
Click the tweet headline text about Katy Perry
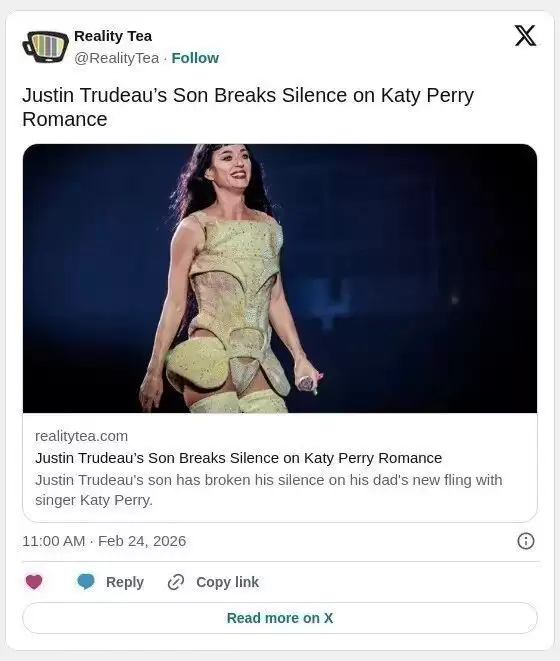point(248,107)
